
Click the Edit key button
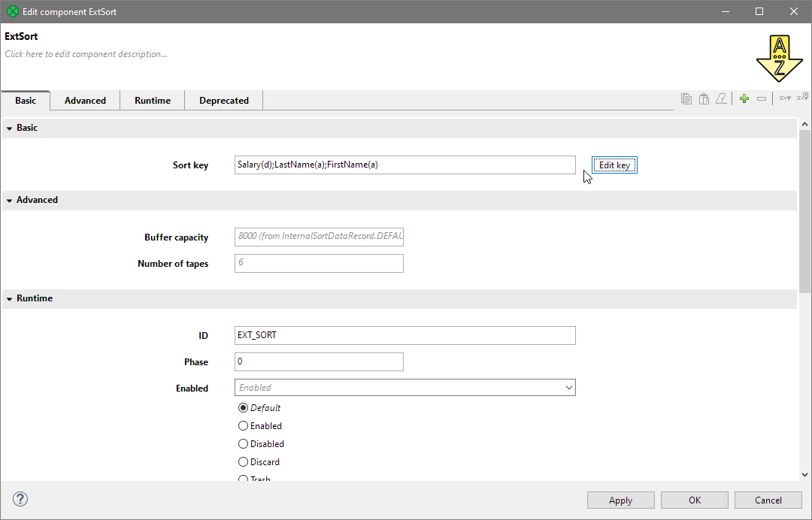coord(614,165)
